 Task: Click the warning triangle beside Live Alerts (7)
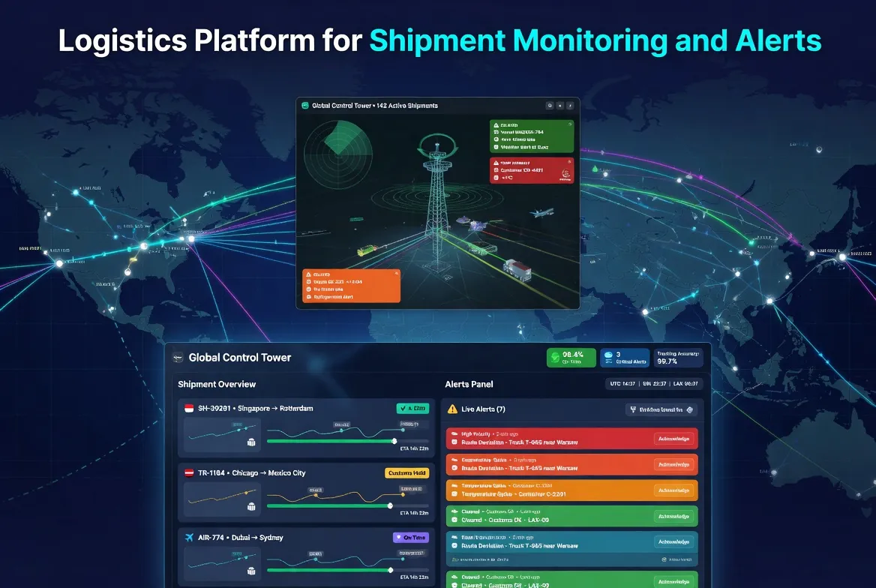[454, 409]
